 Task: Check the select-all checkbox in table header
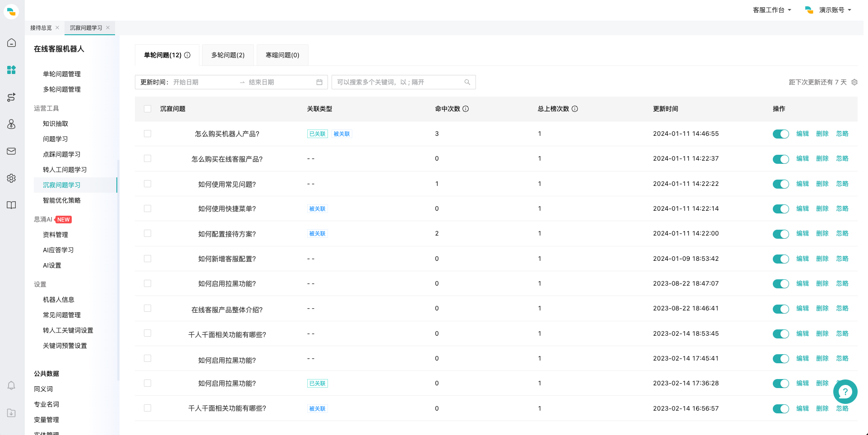(x=148, y=109)
